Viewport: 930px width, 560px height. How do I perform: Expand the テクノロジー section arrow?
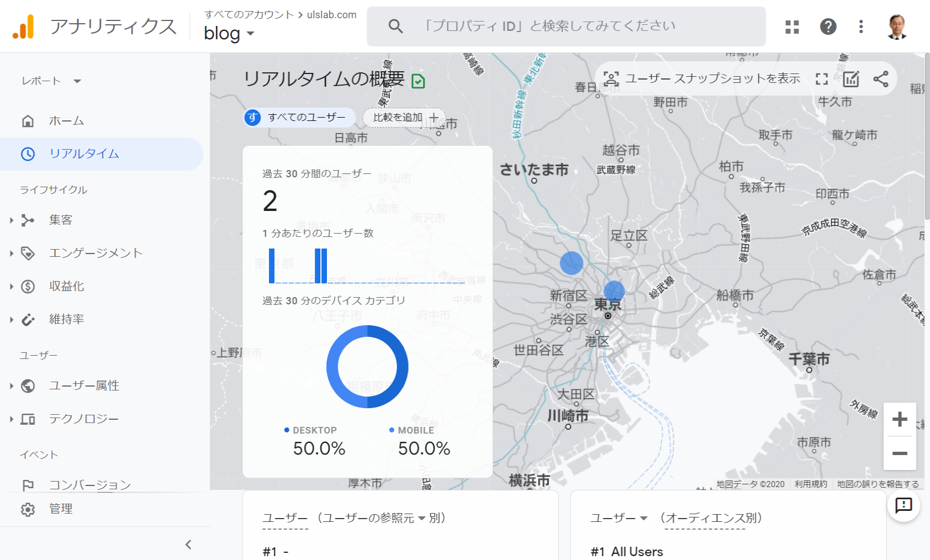pyautogui.click(x=11, y=419)
